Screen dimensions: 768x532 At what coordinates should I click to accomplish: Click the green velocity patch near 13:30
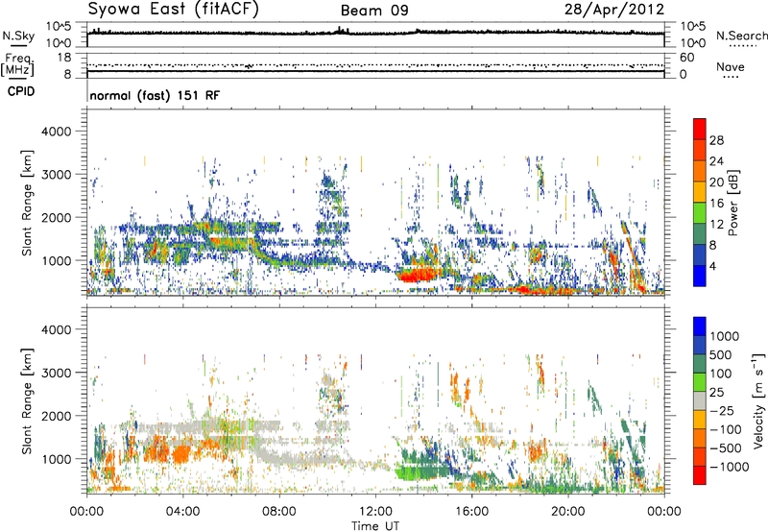[409, 473]
